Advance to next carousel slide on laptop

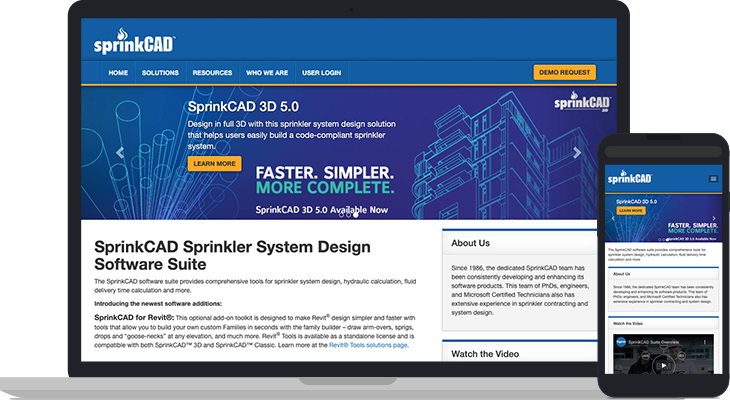[x=577, y=152]
